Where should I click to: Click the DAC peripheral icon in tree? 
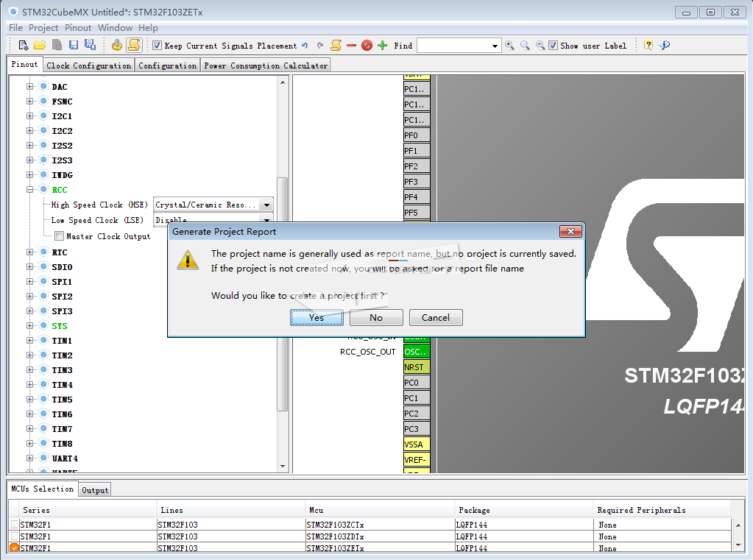pyautogui.click(x=43, y=86)
